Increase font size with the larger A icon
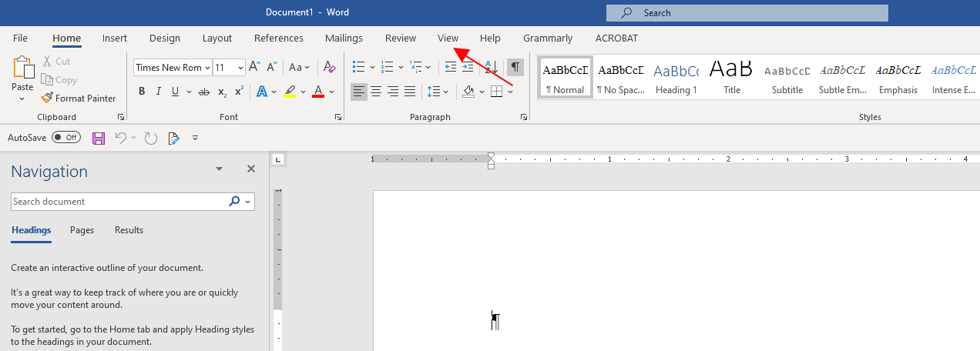This screenshot has width=980, height=351. (255, 67)
